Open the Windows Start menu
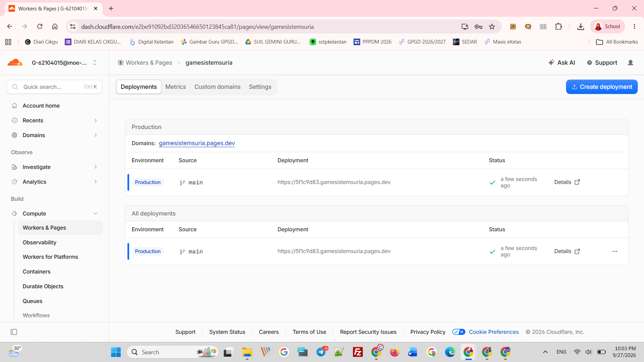The width and height of the screenshot is (644, 362). (x=116, y=352)
